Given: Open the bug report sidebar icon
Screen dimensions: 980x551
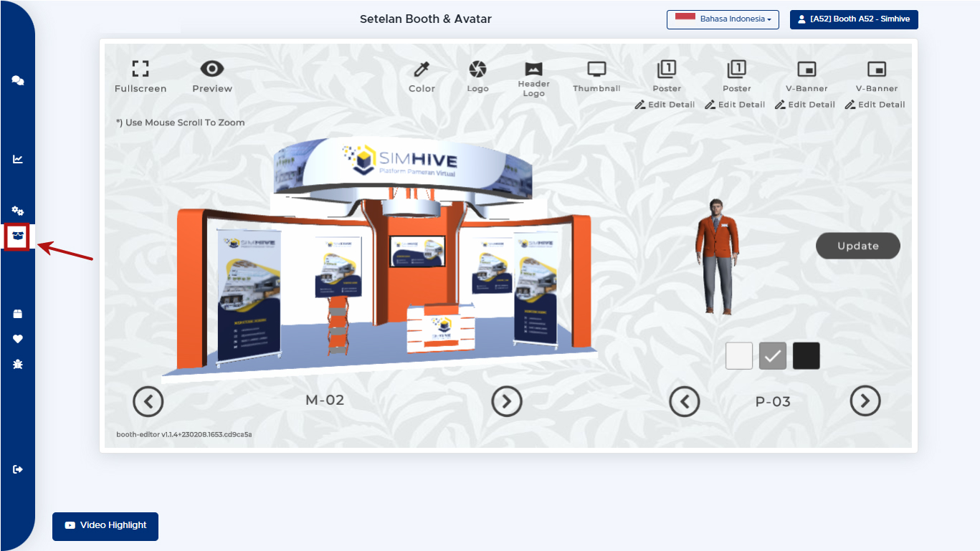Looking at the screenshot, I should (x=18, y=364).
